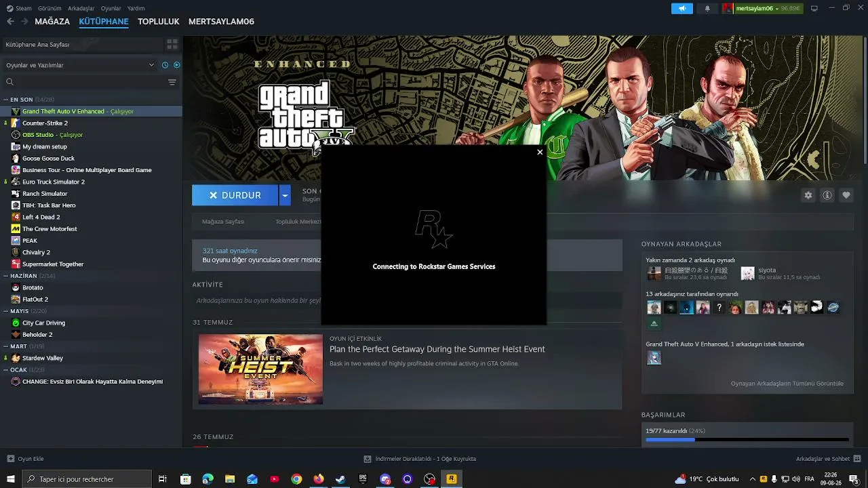Click the page vertical scrollbar
868x488 pixels.
[x=865, y=102]
